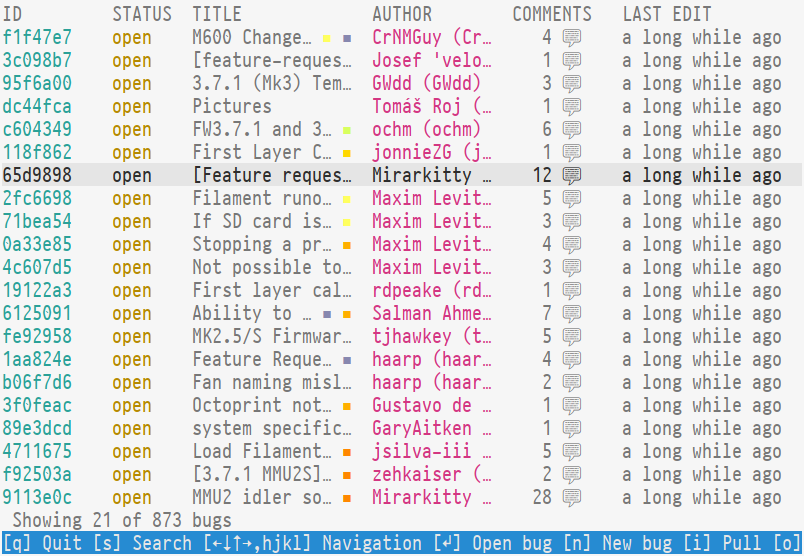Click the yellow label square on First Layer C… row

click(347, 153)
